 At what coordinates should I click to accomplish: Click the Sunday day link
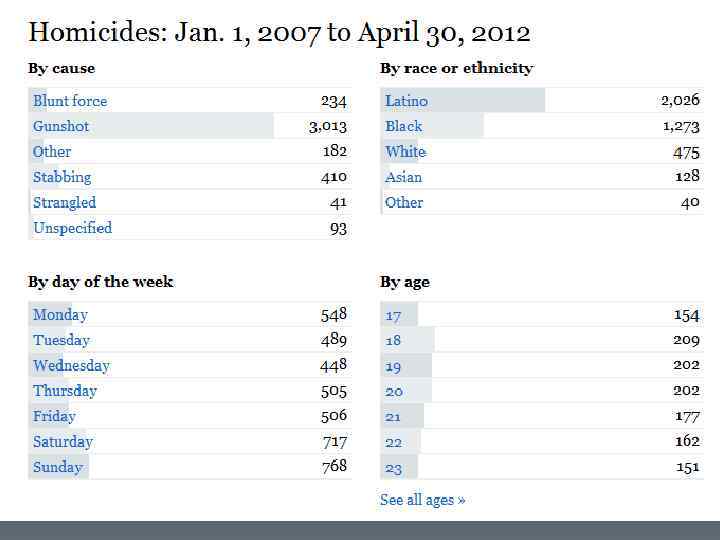58,467
